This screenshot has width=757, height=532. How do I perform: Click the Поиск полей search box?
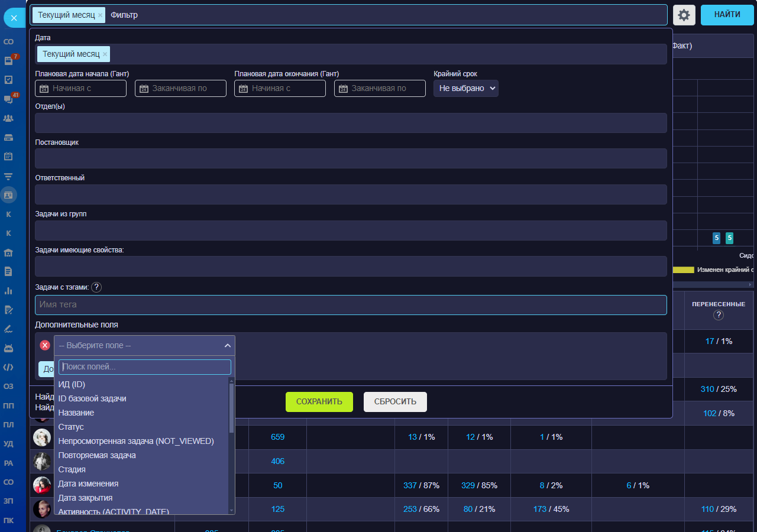click(144, 367)
